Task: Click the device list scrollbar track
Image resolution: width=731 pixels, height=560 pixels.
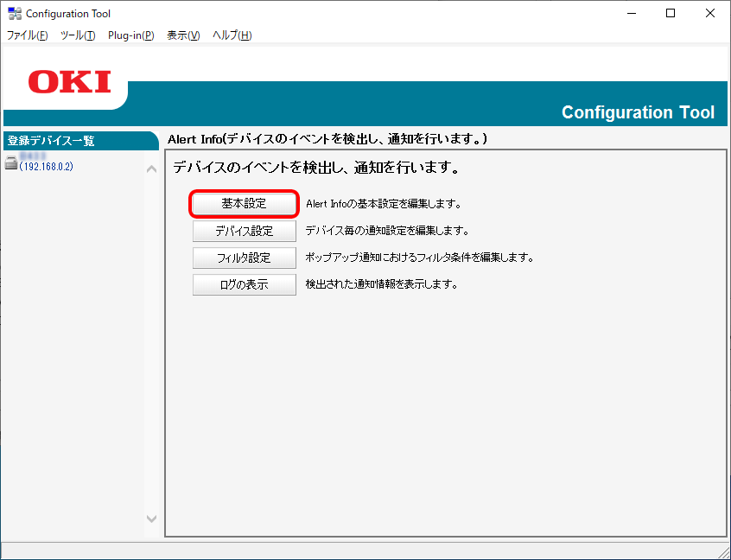Action: [x=152, y=346]
